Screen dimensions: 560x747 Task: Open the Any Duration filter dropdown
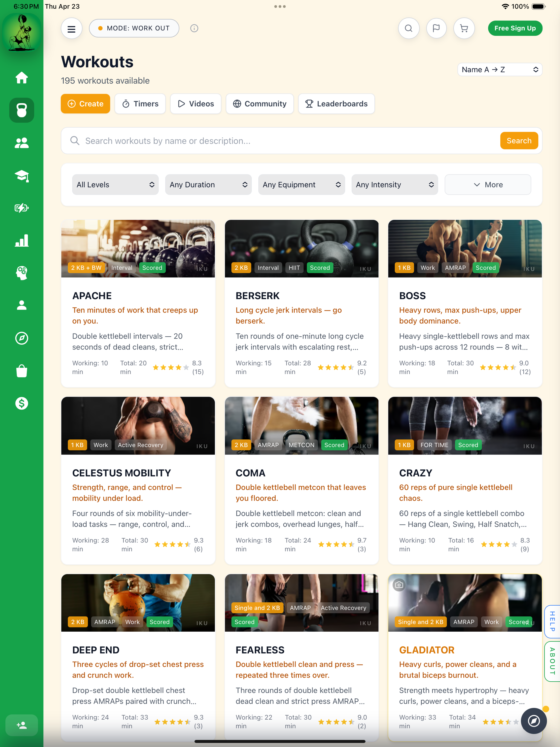(x=208, y=185)
